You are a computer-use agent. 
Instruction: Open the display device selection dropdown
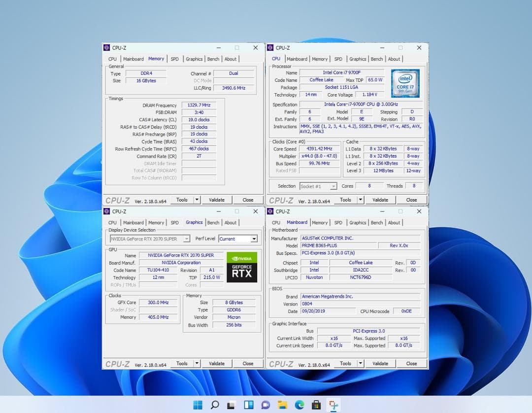pos(186,239)
